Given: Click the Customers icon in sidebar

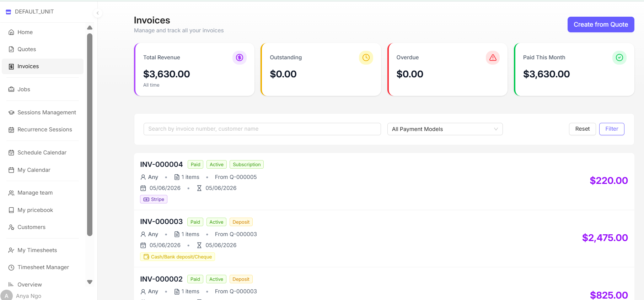Looking at the screenshot, I should [x=11, y=227].
